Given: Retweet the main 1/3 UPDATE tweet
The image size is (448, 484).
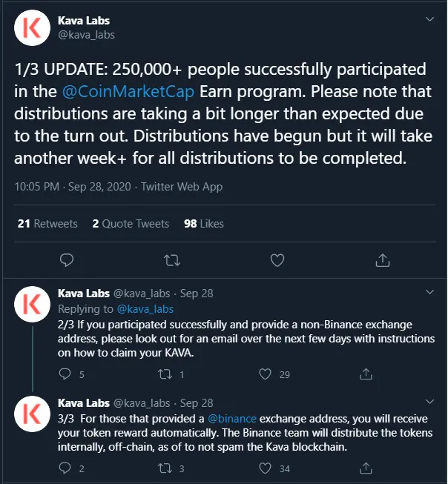Looking at the screenshot, I should point(172,260).
